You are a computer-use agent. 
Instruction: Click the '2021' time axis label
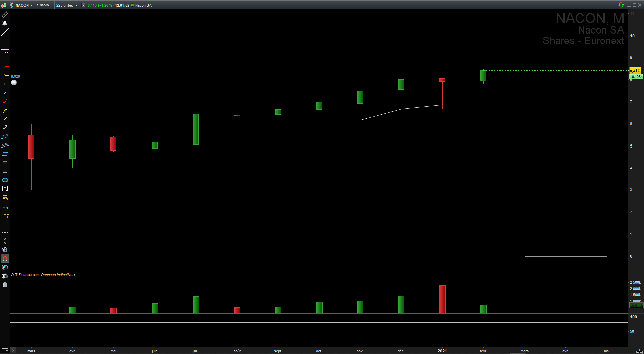click(x=442, y=351)
